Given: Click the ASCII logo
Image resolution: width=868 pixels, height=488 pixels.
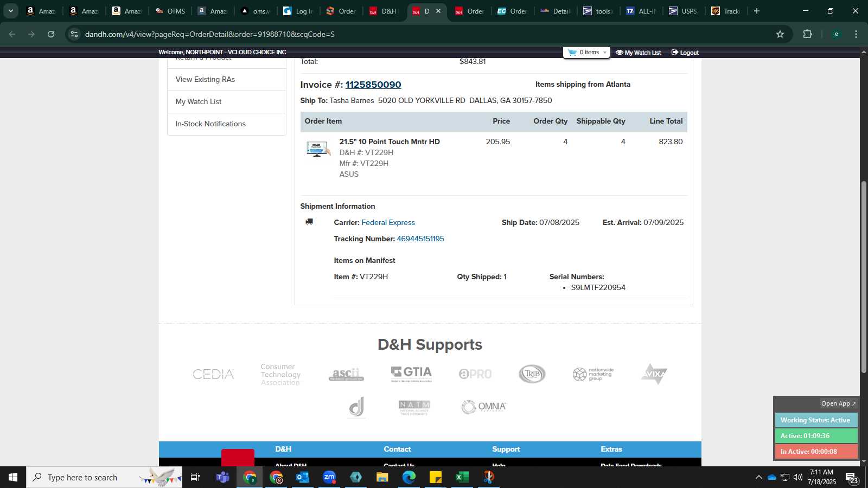Looking at the screenshot, I should [346, 374].
